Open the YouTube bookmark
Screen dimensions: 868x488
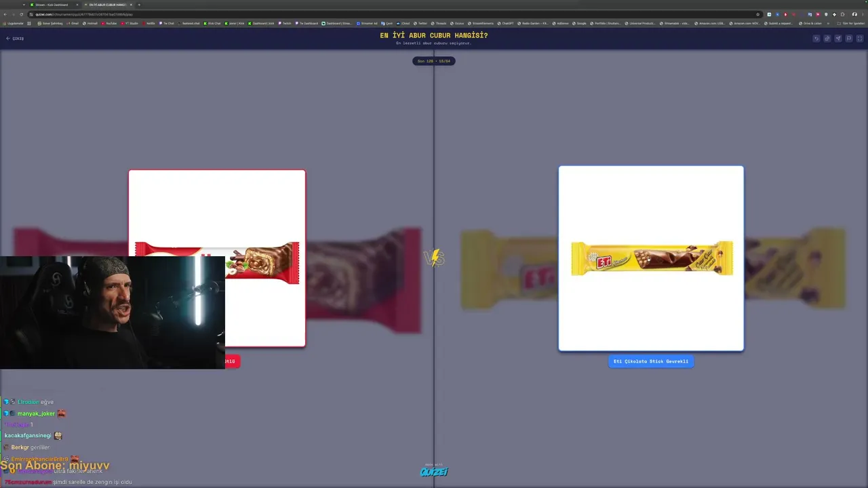tap(109, 23)
